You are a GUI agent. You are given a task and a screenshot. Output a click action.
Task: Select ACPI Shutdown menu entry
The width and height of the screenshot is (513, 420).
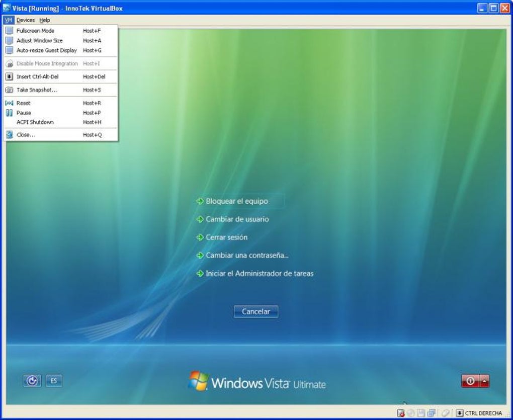click(60, 122)
